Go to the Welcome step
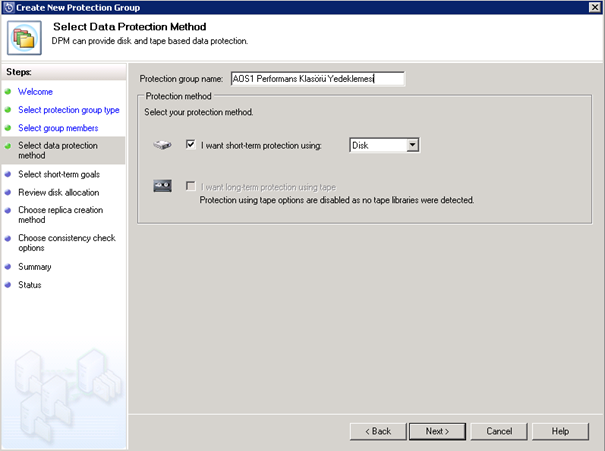The width and height of the screenshot is (605, 451). (x=35, y=91)
